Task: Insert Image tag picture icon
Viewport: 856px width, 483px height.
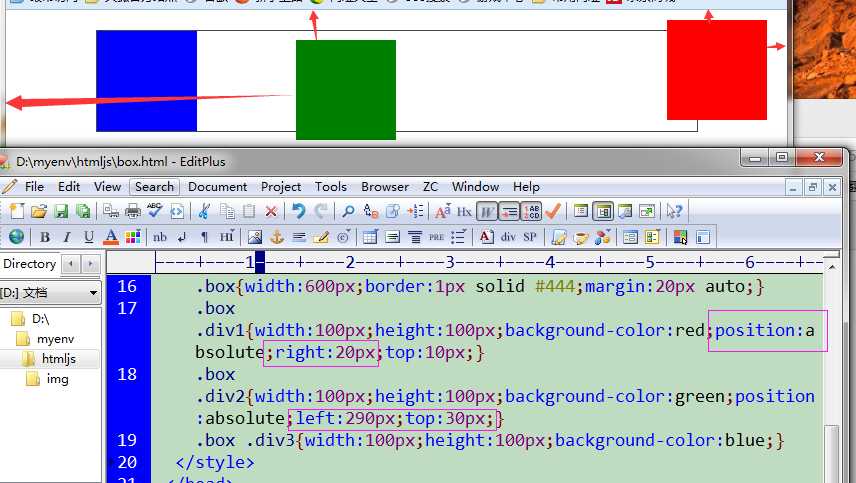Action: [254, 237]
